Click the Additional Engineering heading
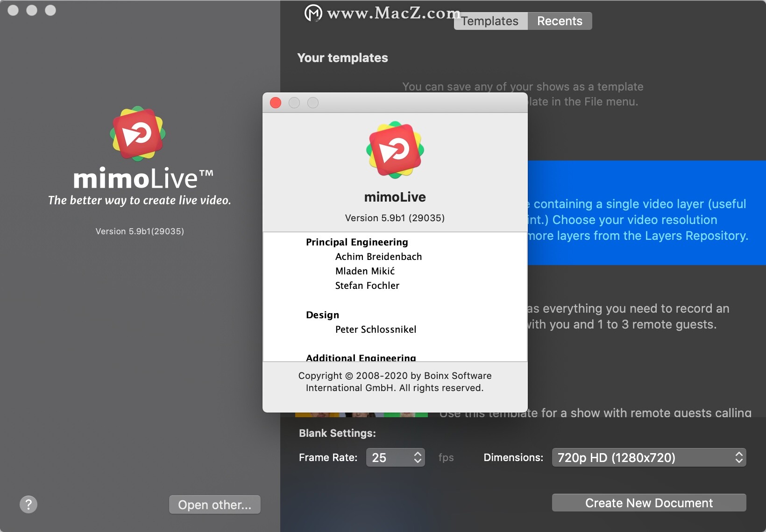 pyautogui.click(x=361, y=357)
